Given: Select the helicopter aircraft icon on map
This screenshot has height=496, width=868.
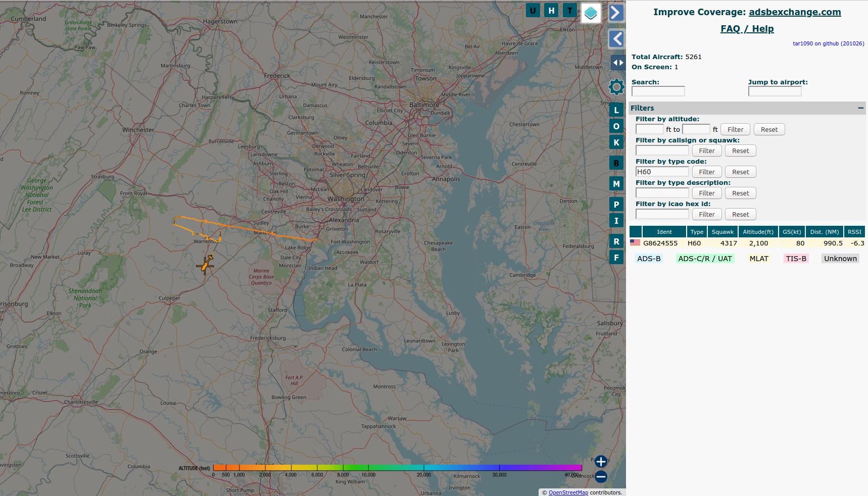Looking at the screenshot, I should [x=205, y=265].
